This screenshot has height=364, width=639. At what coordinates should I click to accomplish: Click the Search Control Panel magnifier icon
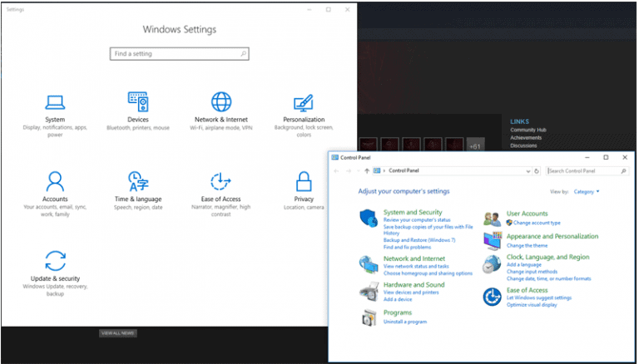(623, 171)
